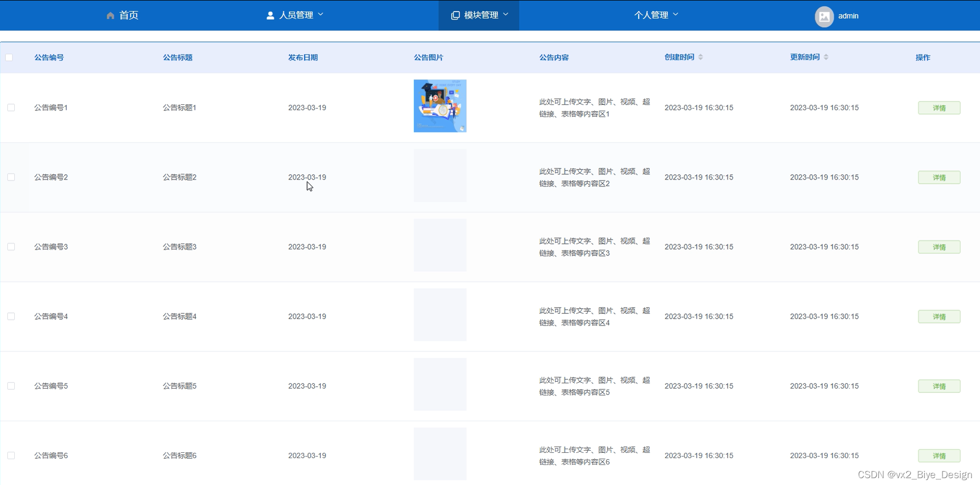Image resolution: width=980 pixels, height=485 pixels.
Task: Click the home icon beside 首页
Action: coord(110,15)
